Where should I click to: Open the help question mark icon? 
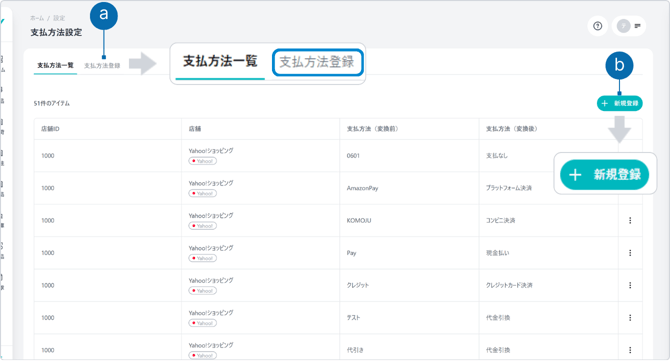pyautogui.click(x=597, y=26)
